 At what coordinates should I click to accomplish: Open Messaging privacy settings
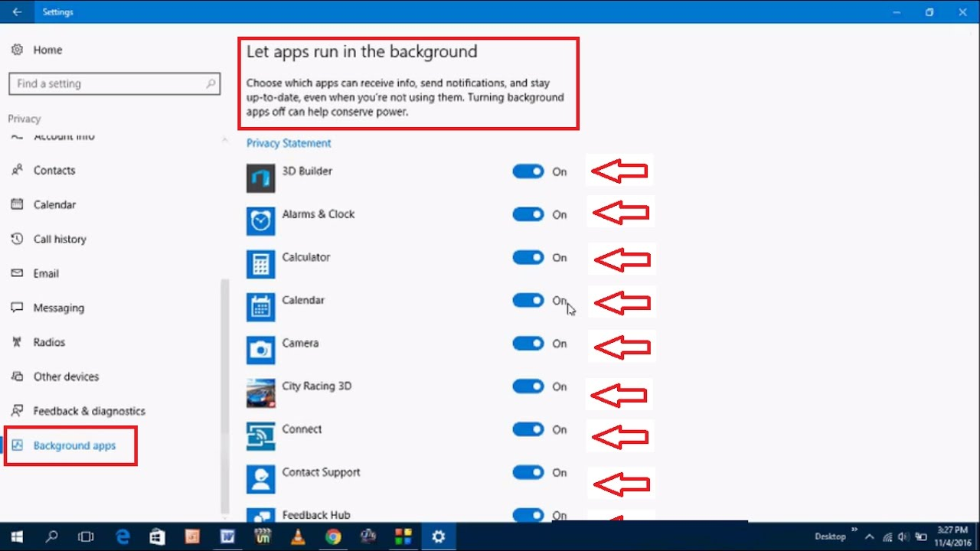pyautogui.click(x=59, y=308)
